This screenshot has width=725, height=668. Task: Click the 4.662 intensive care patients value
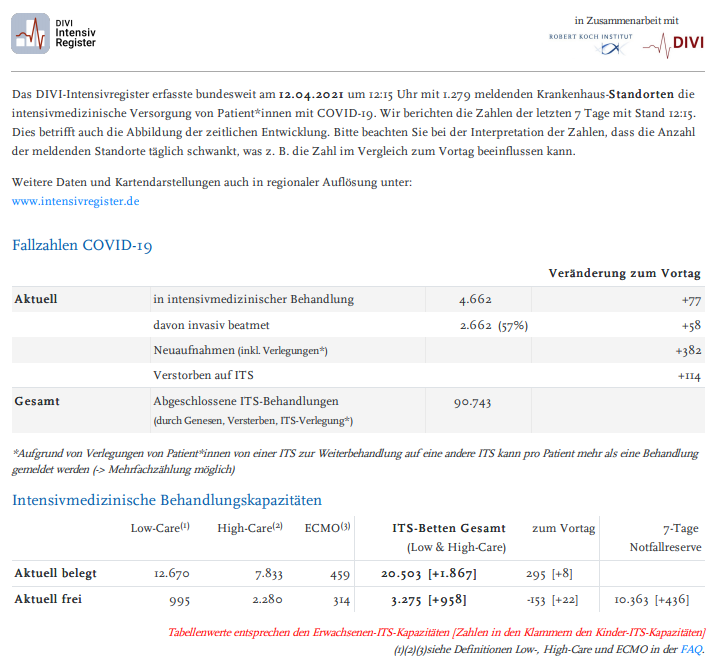[x=475, y=299]
